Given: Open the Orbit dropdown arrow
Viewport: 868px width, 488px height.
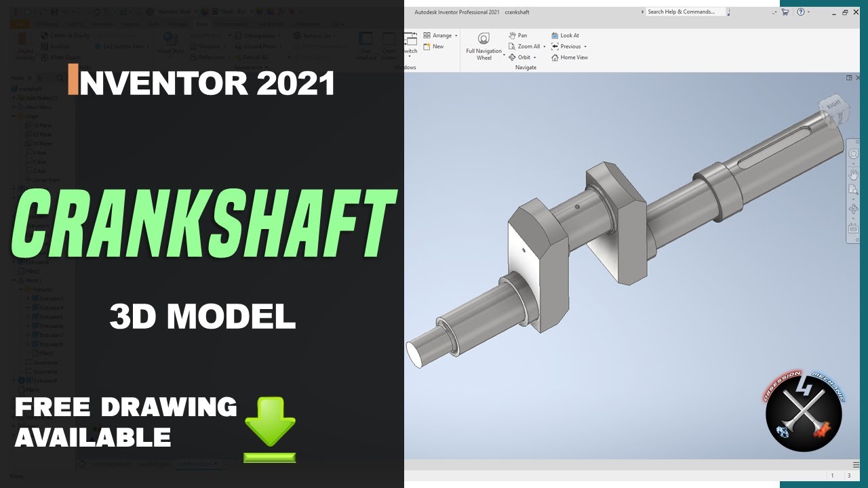Looking at the screenshot, I should point(535,58).
